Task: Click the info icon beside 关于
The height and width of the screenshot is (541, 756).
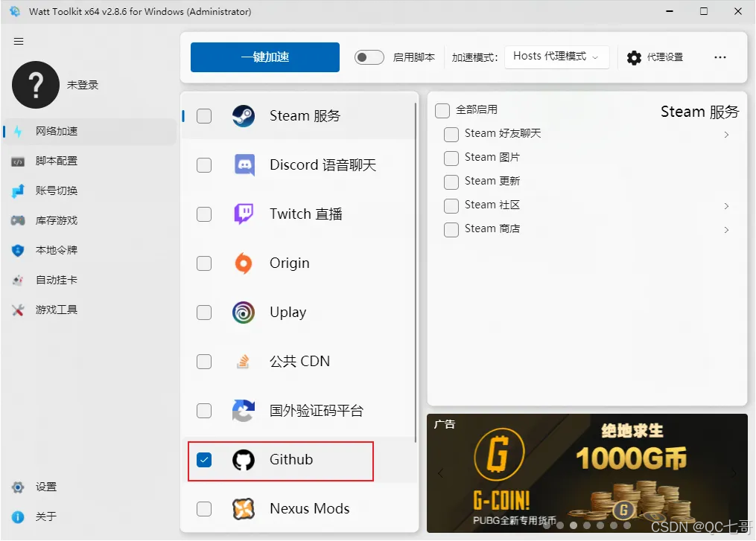Action: tap(18, 517)
